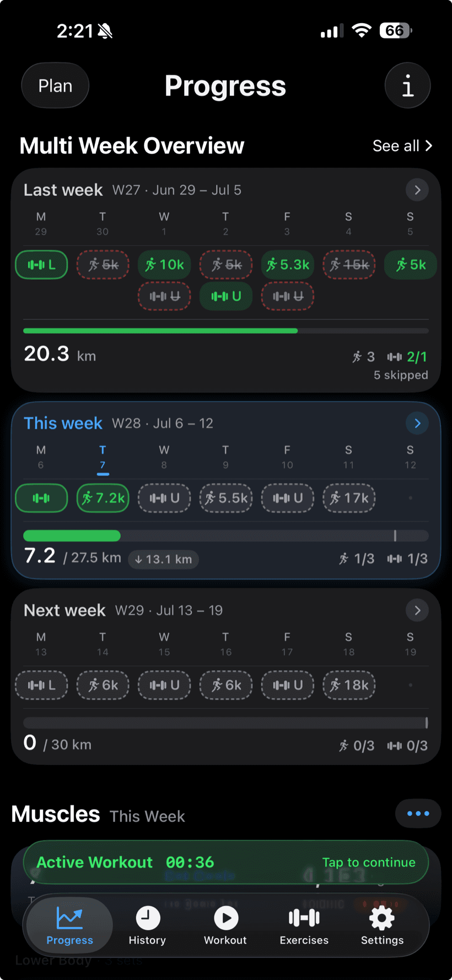Expand This week details with blue chevron
This screenshot has width=452, height=980.
pyautogui.click(x=417, y=423)
